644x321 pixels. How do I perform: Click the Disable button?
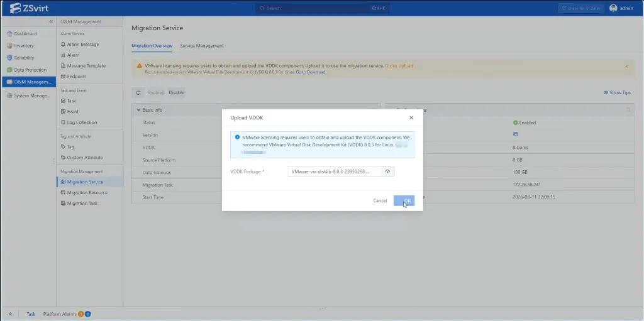[x=176, y=93]
